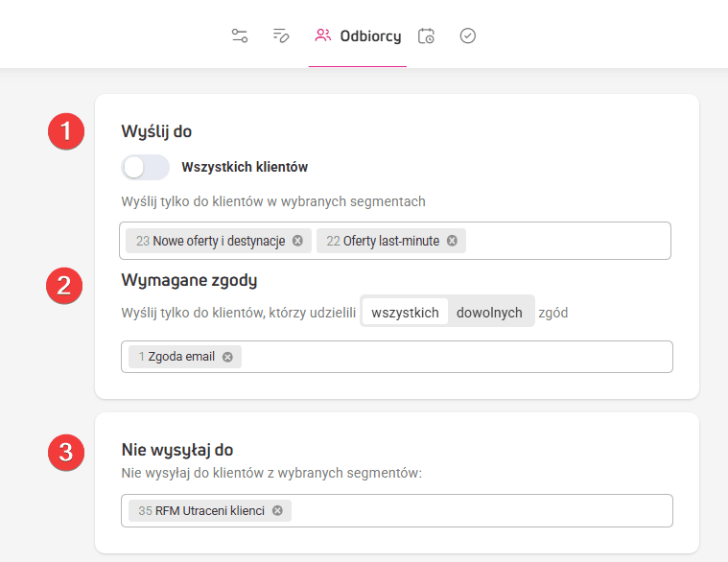Switch to the Odbiorcy tab

(x=358, y=35)
